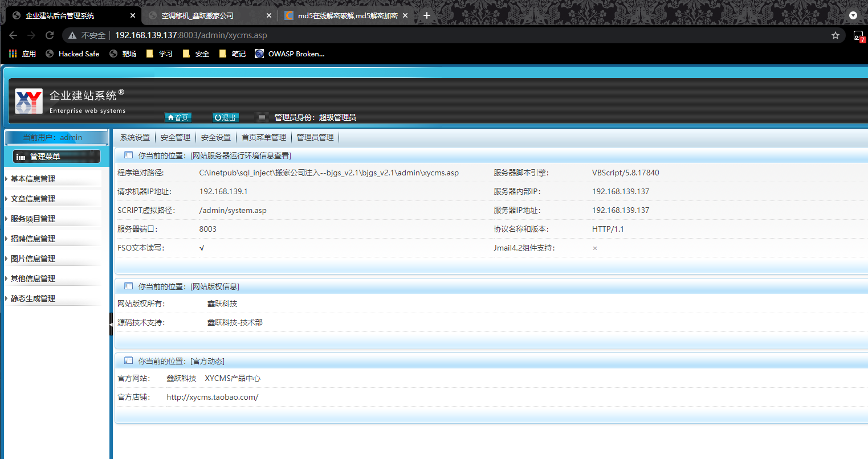Open the 鑫跃科技 official site link
The width and height of the screenshot is (868, 459).
point(181,378)
